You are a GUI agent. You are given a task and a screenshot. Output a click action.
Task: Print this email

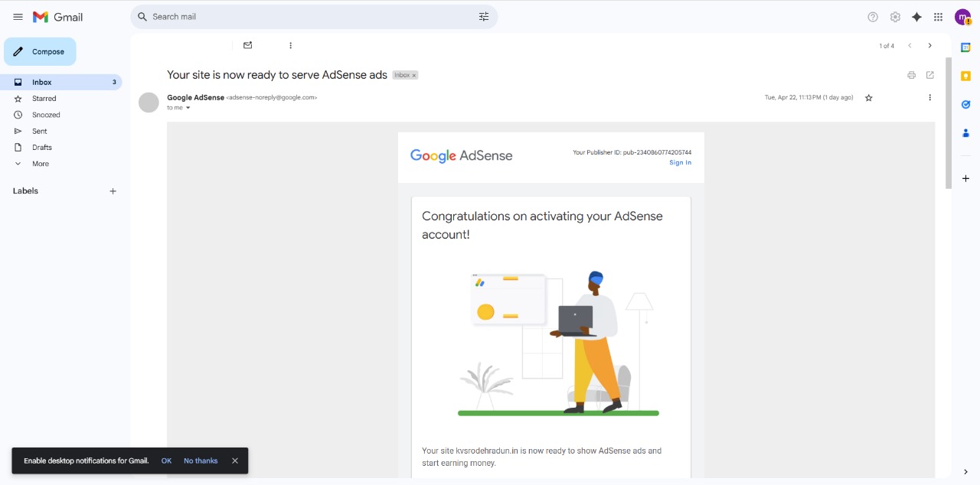(x=911, y=75)
